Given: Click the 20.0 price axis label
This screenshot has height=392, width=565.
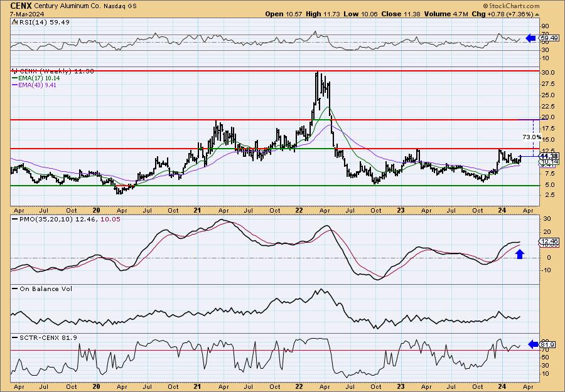Looking at the screenshot, I should (548, 117).
